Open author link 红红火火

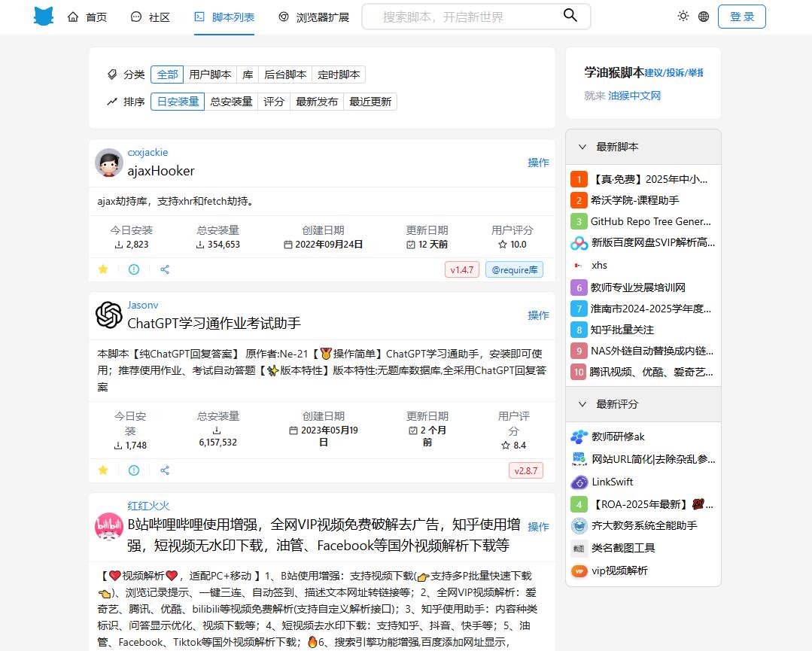[148, 506]
